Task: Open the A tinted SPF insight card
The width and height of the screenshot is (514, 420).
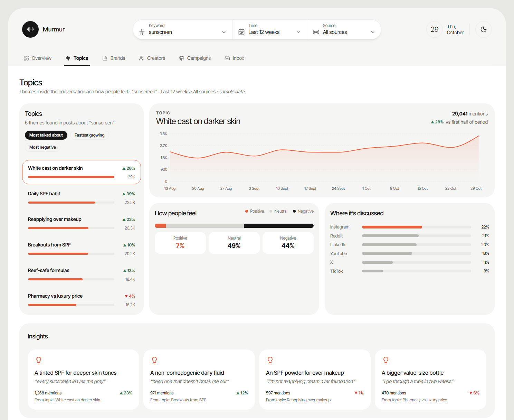Action: pyautogui.click(x=83, y=380)
